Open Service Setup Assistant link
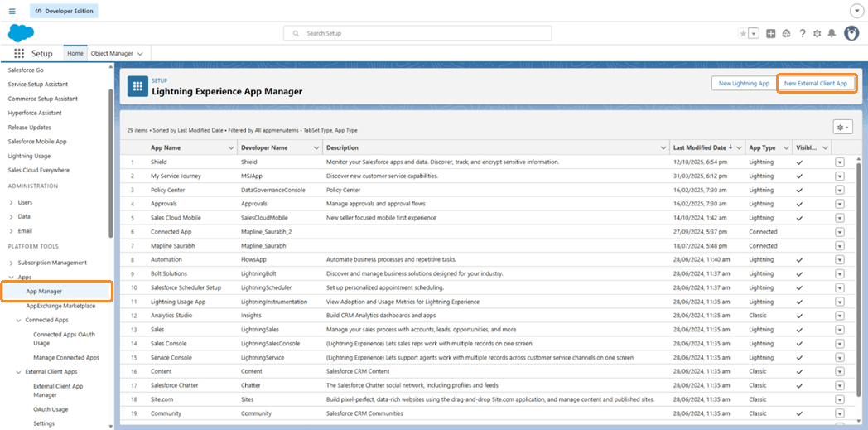The image size is (868, 430). (x=38, y=85)
